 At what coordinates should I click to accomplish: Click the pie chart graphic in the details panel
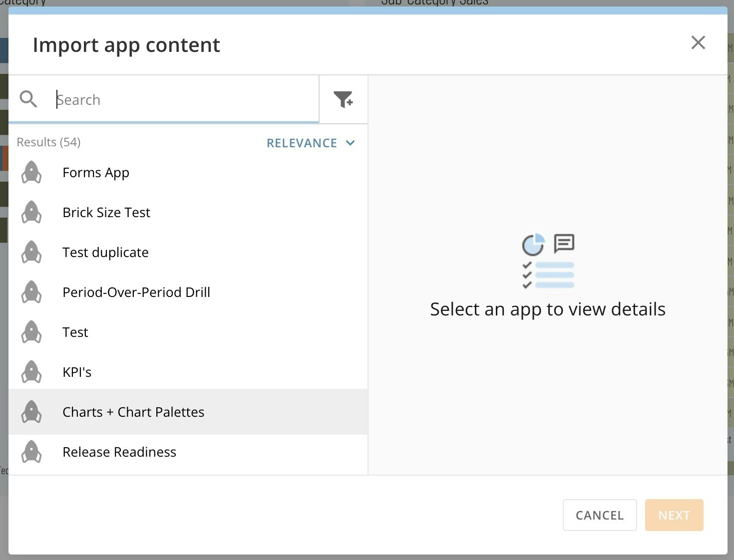[x=534, y=244]
